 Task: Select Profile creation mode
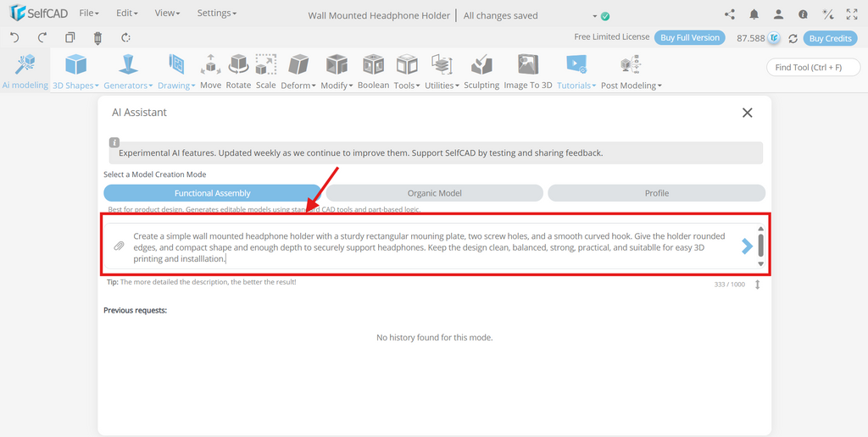[x=657, y=193]
